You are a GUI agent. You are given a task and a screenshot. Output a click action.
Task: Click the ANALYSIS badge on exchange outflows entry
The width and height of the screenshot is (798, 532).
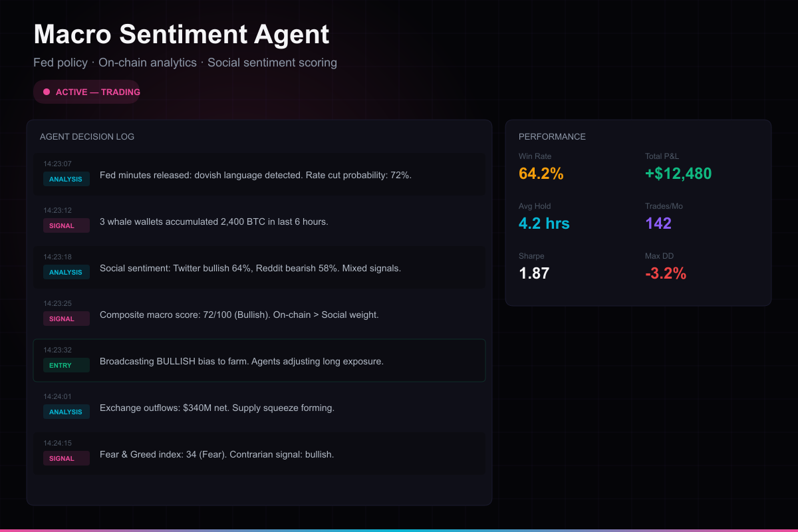click(66, 412)
